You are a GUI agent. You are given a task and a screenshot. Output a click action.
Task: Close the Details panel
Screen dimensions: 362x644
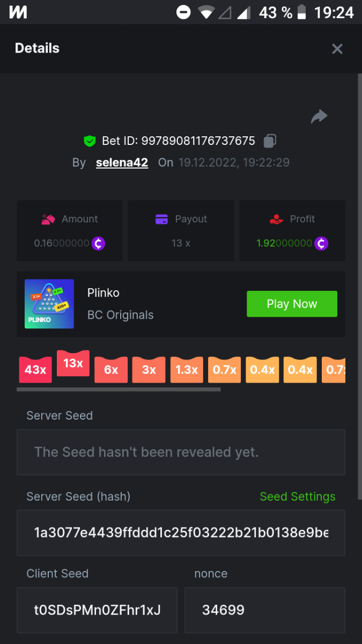tap(337, 49)
